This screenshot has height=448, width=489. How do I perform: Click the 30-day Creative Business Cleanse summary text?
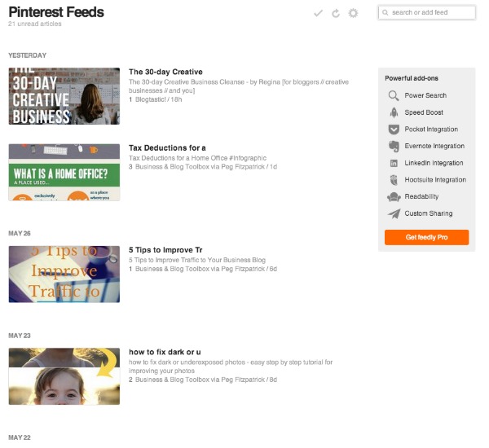[x=239, y=86]
